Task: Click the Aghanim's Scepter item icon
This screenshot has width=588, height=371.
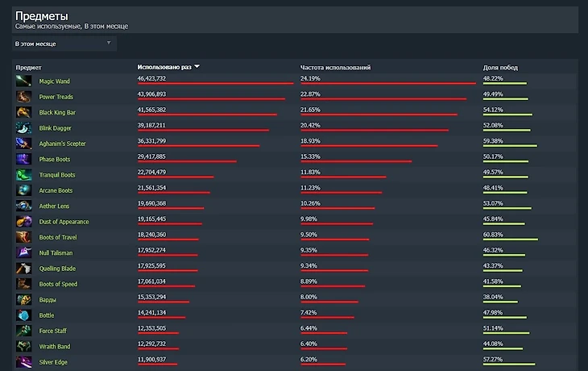Action: pos(23,143)
